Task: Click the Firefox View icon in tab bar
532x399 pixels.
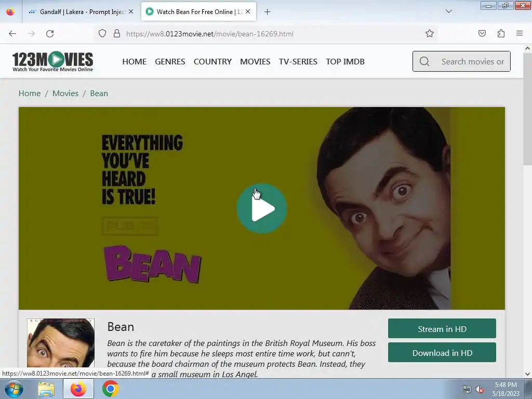Action: coord(10,12)
